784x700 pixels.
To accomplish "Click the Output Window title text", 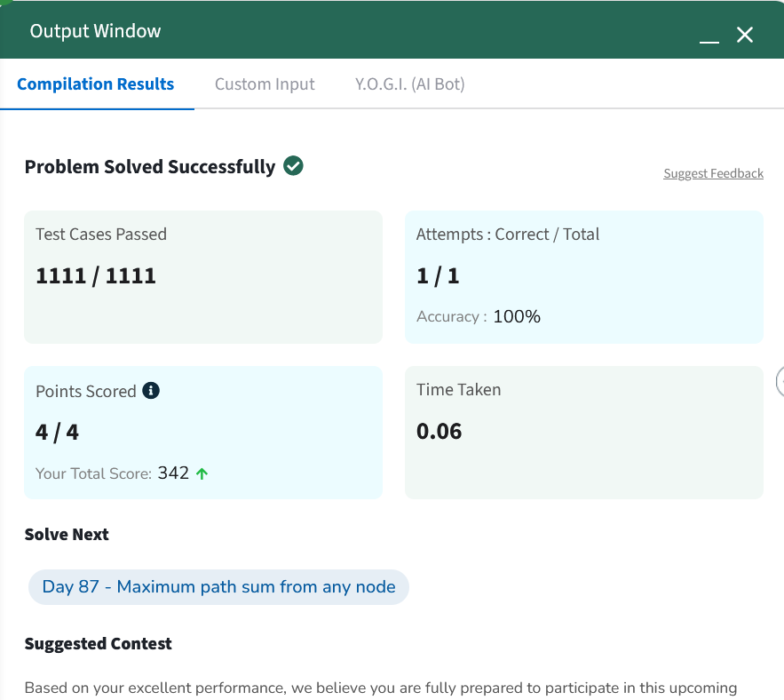I will coord(95,31).
